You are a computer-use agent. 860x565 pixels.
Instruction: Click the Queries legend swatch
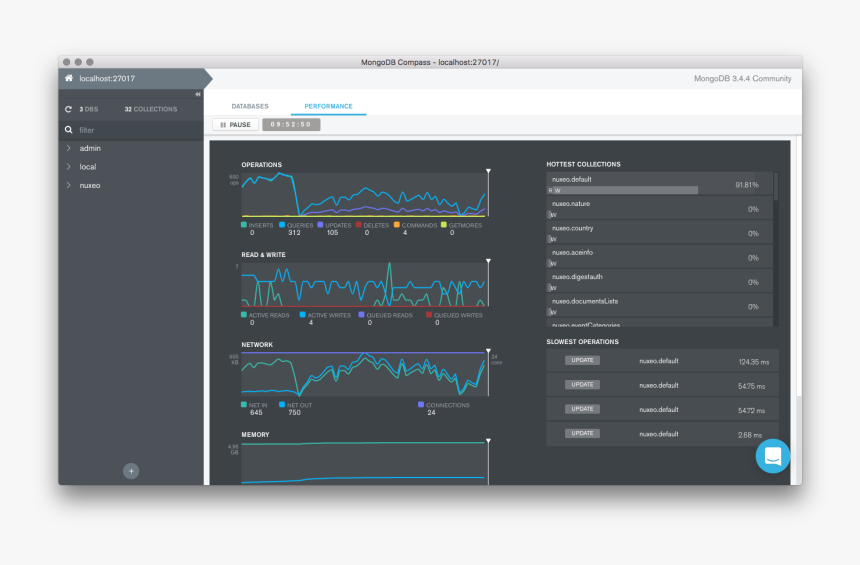[282, 224]
